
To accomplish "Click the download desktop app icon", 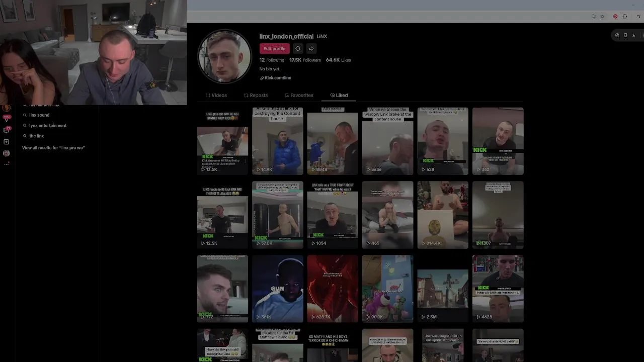I will tap(633, 35).
